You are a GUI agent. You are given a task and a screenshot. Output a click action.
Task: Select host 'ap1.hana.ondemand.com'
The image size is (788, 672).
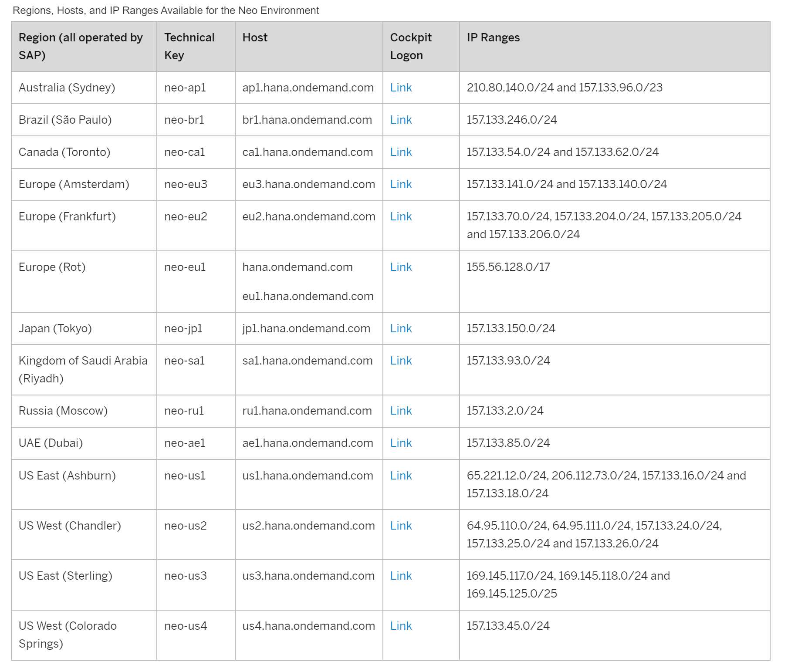(x=308, y=88)
